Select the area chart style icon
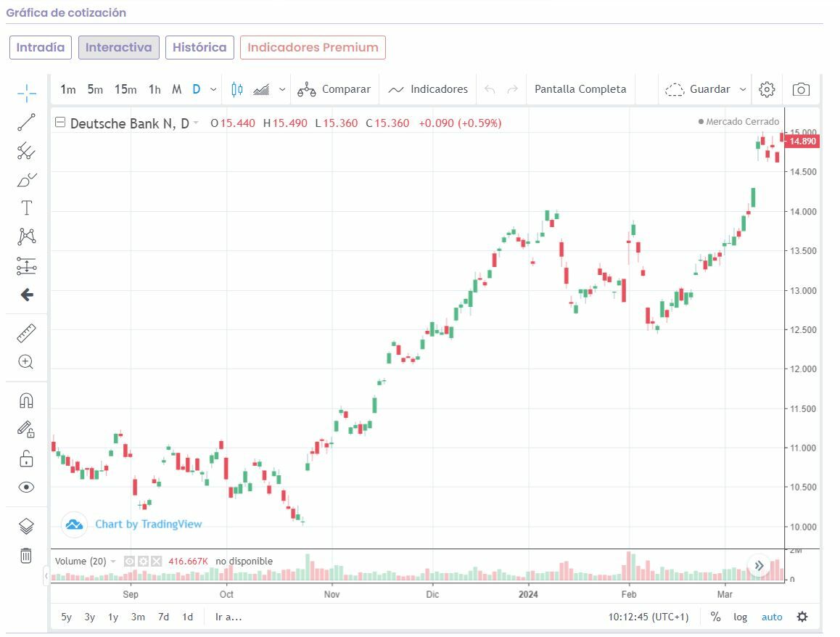 click(261, 89)
